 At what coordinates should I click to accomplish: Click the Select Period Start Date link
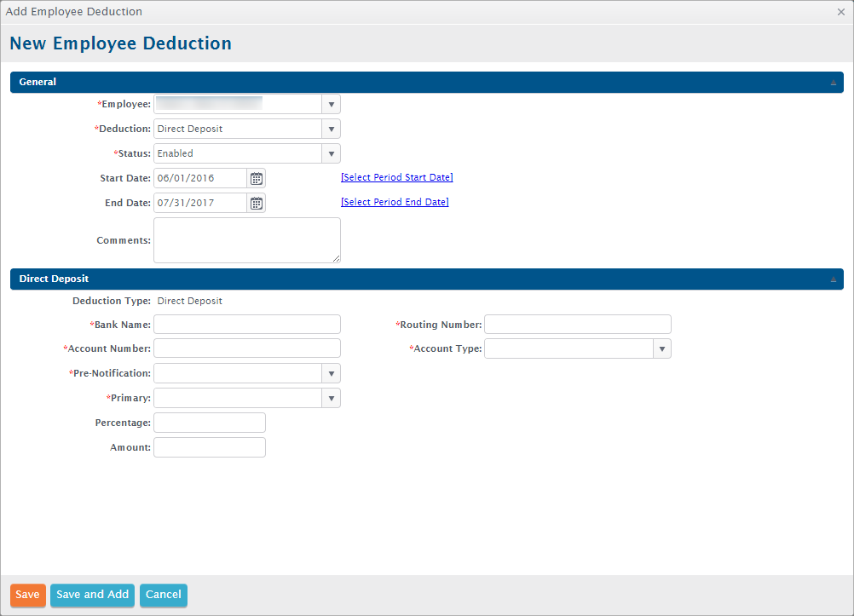pyautogui.click(x=396, y=177)
